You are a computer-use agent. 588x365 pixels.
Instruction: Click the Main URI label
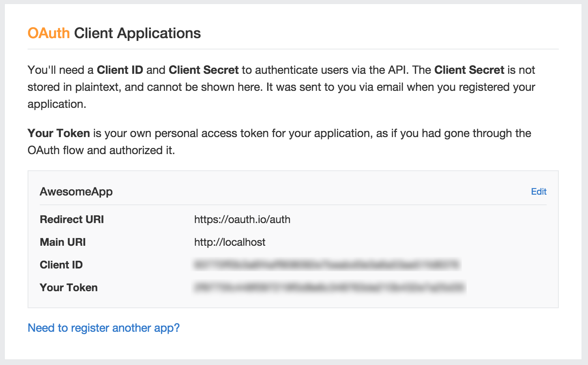click(x=63, y=242)
